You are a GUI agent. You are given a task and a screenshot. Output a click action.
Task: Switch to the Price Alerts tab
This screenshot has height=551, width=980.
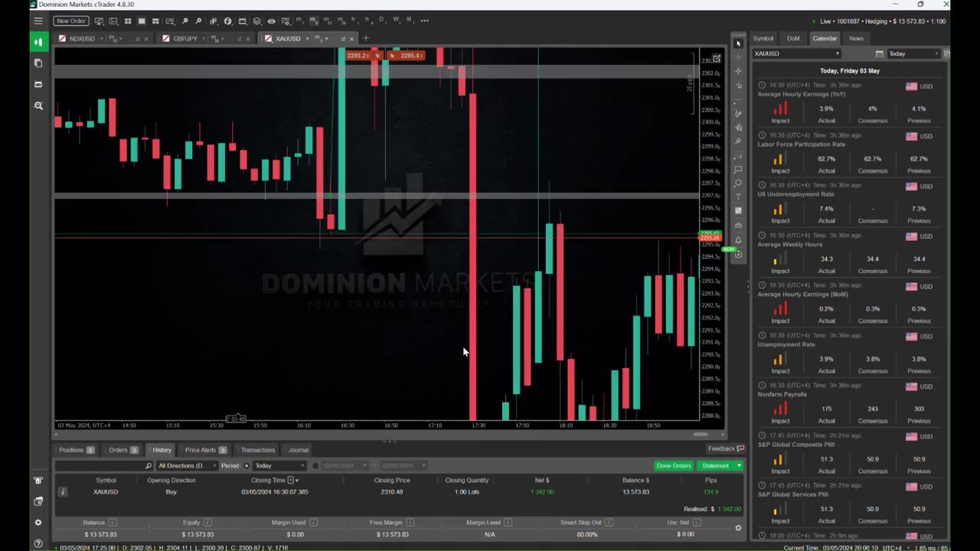(x=205, y=450)
